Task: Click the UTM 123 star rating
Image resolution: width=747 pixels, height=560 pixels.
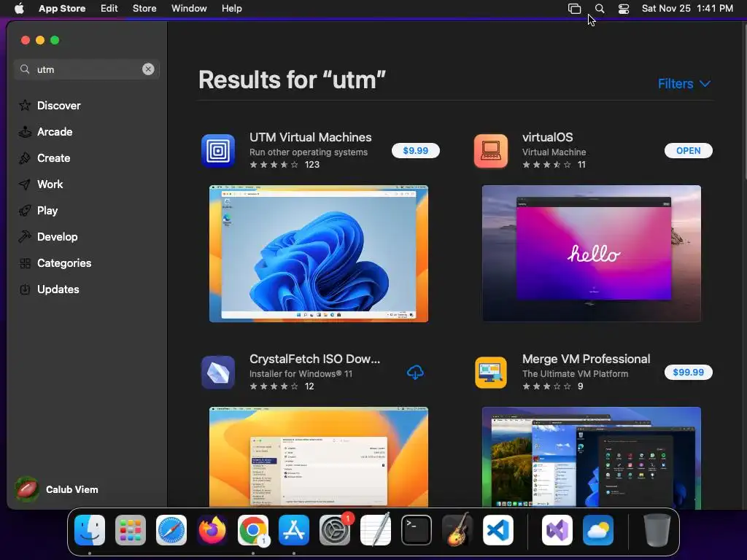Action: 285,165
